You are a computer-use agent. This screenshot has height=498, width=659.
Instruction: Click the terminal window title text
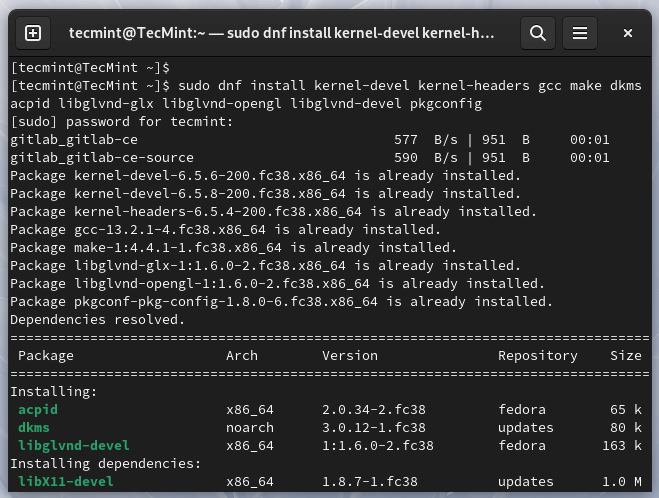(x=281, y=33)
